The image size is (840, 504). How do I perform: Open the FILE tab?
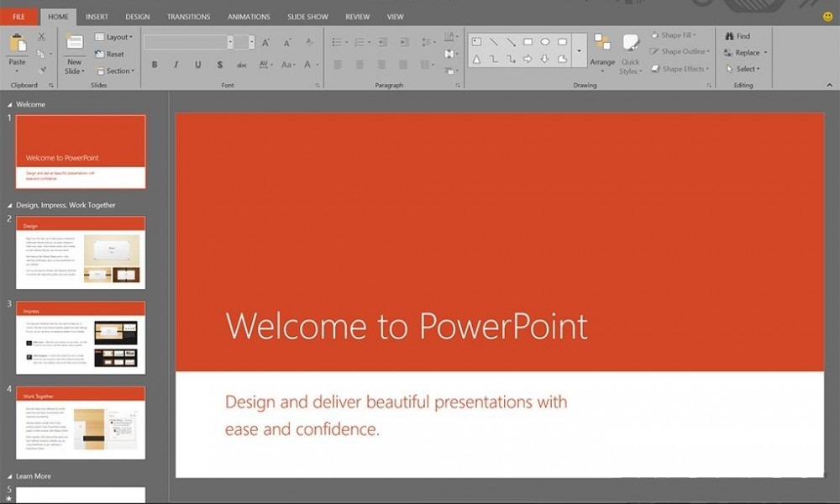coord(18,17)
